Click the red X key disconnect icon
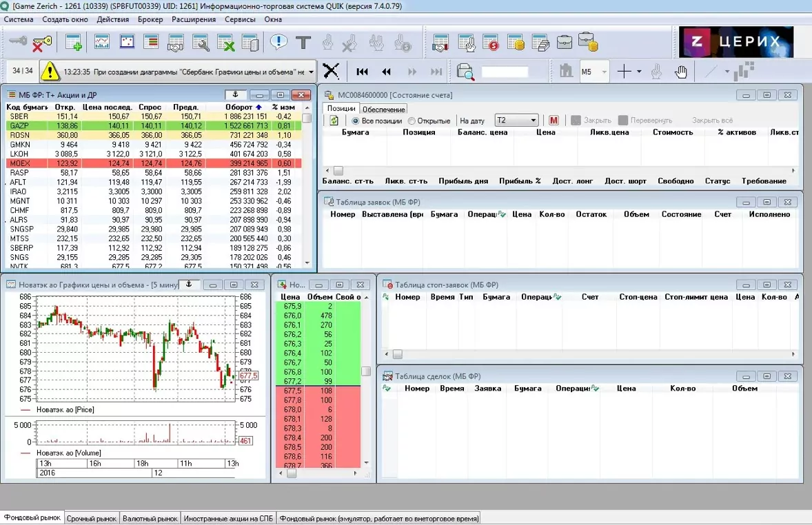Screen dimensions: 812x525 (42, 43)
